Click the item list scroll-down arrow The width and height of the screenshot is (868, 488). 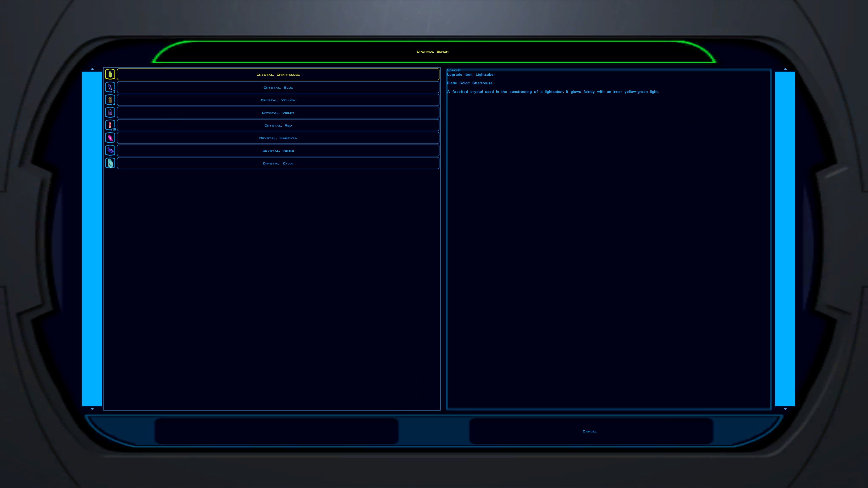[x=92, y=409]
